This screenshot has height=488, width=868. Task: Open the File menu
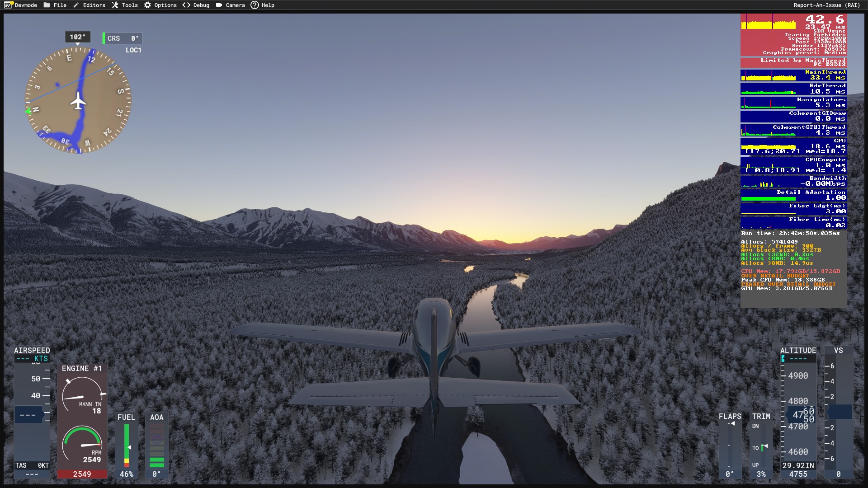click(55, 5)
